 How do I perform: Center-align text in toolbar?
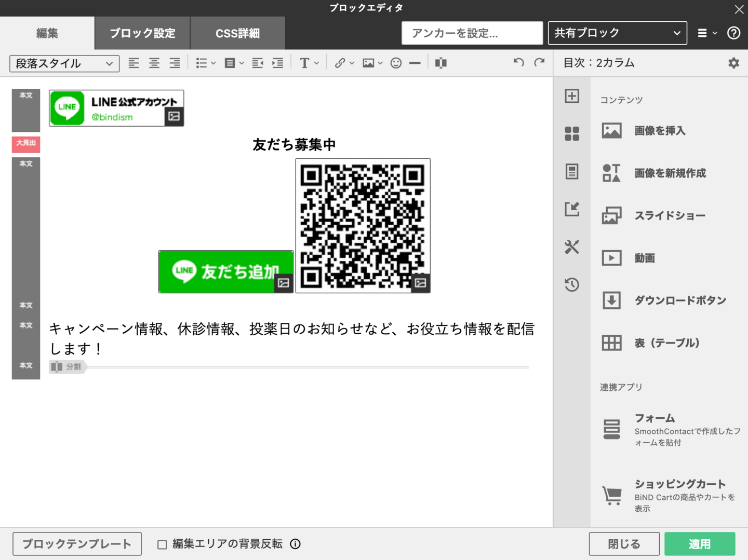click(154, 63)
